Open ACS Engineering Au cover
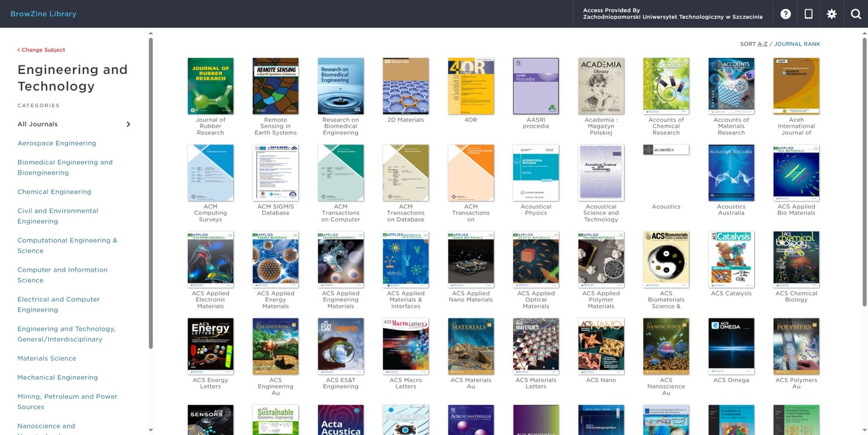The width and height of the screenshot is (868, 435). click(276, 346)
